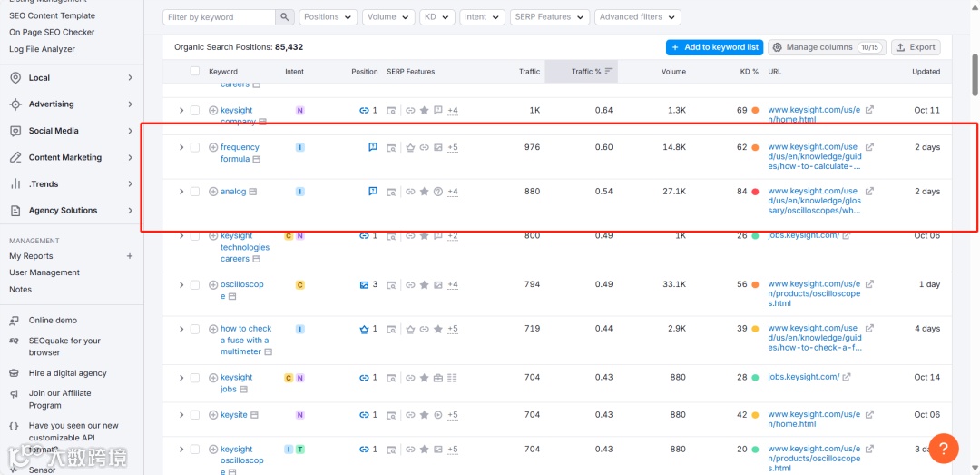The height and width of the screenshot is (475, 980).
Task: Click the crown position icon in how to check a fuse row
Action: (x=365, y=329)
